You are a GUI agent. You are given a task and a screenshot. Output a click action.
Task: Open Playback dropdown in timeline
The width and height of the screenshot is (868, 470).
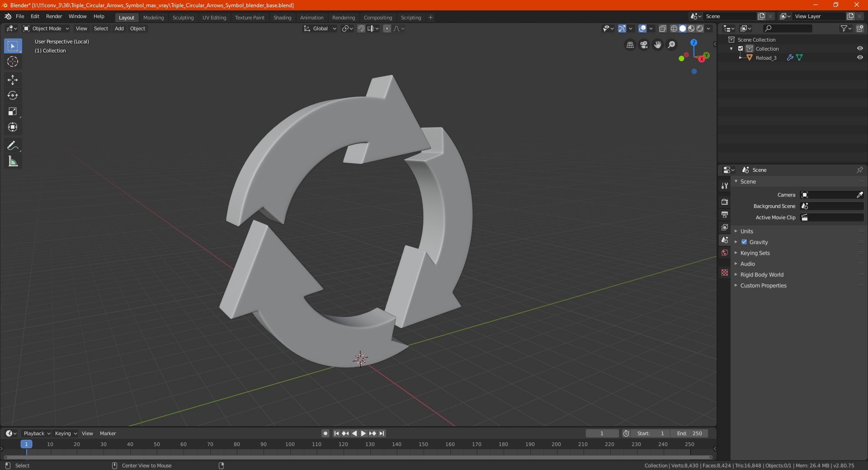point(37,433)
